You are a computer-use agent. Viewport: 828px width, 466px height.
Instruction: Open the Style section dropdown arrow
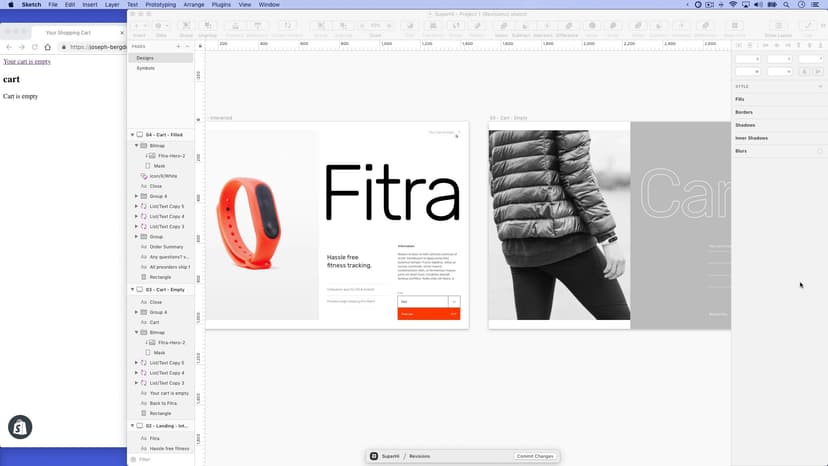(x=820, y=86)
